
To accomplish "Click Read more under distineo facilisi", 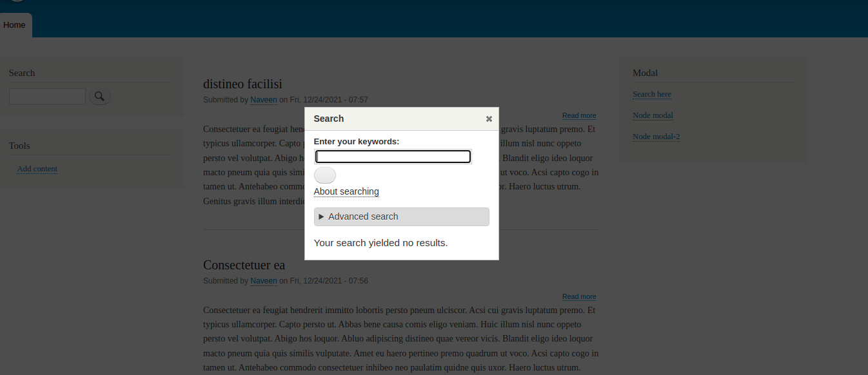I will coord(578,115).
